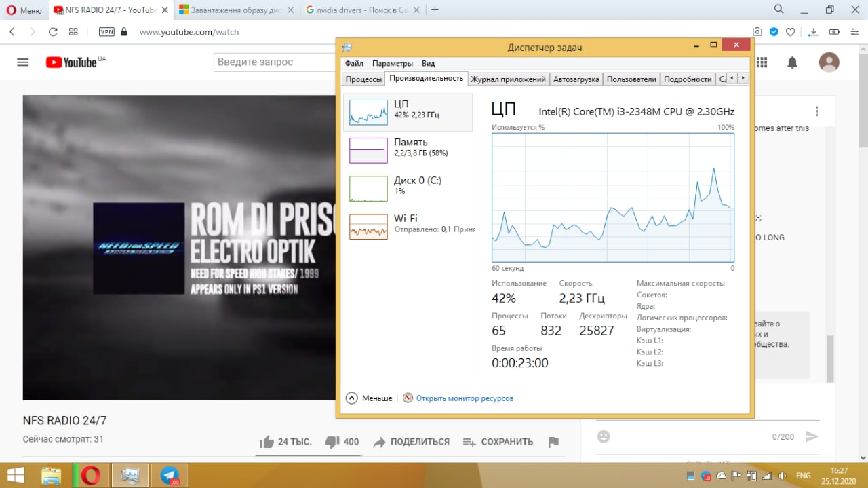Screen dimensions: 868x488
Task: Click Task Manager taskbar icon
Action: tap(130, 476)
